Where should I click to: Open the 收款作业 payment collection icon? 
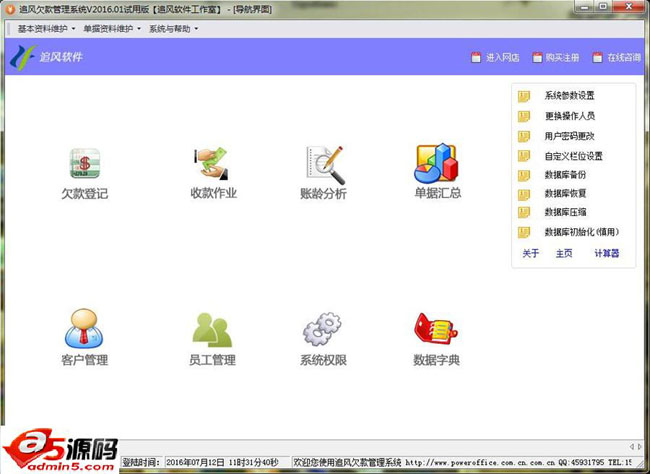212,163
